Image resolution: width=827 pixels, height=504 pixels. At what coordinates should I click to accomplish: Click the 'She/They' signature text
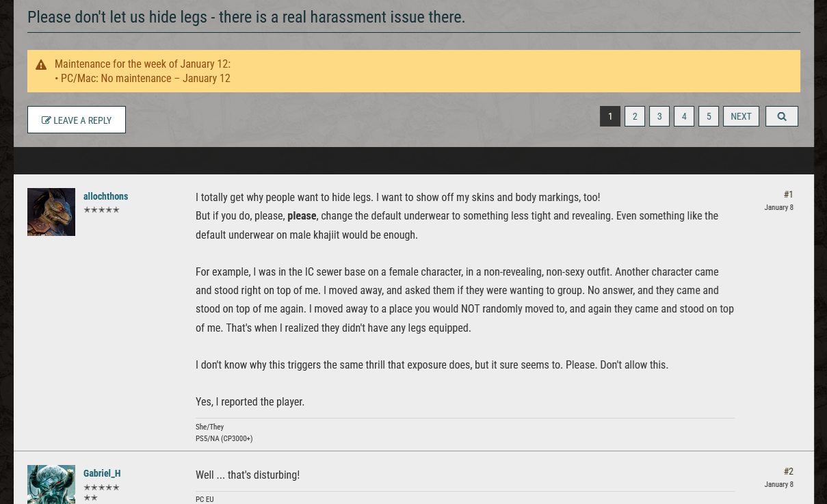click(x=209, y=427)
